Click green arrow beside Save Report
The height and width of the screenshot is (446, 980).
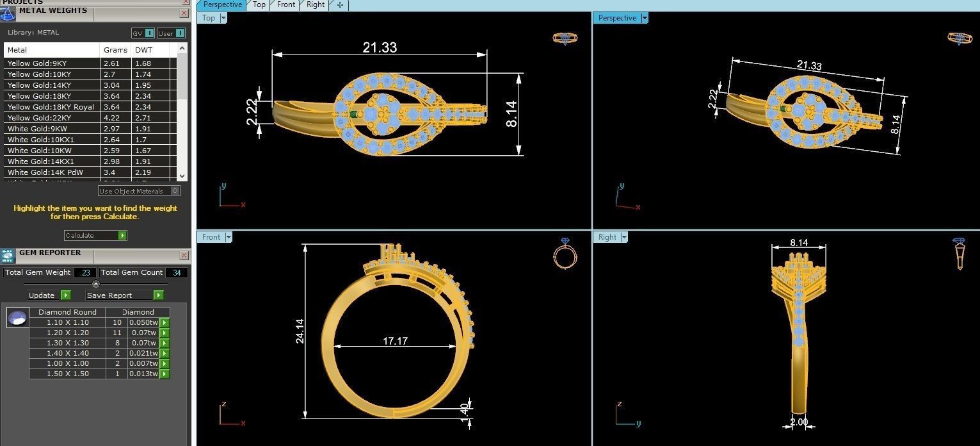158,295
